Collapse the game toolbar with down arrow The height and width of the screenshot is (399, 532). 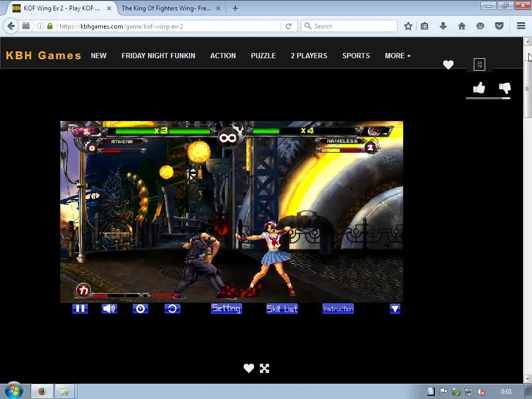[395, 309]
